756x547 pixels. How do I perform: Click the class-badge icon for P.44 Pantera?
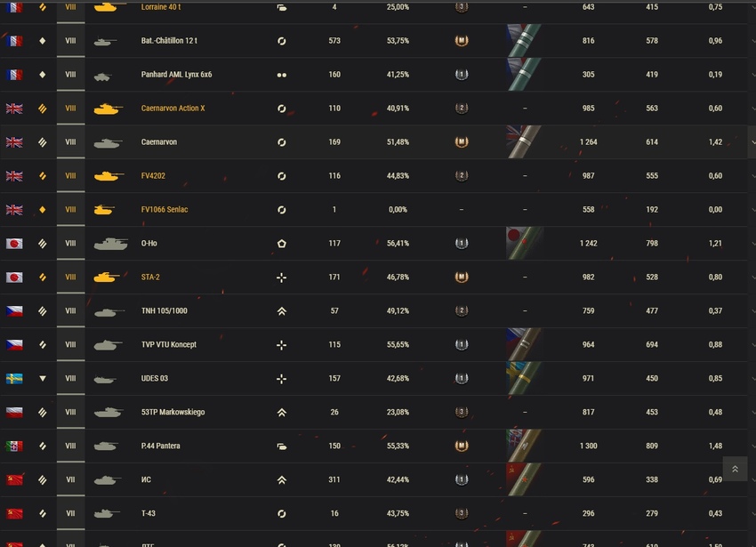click(462, 446)
